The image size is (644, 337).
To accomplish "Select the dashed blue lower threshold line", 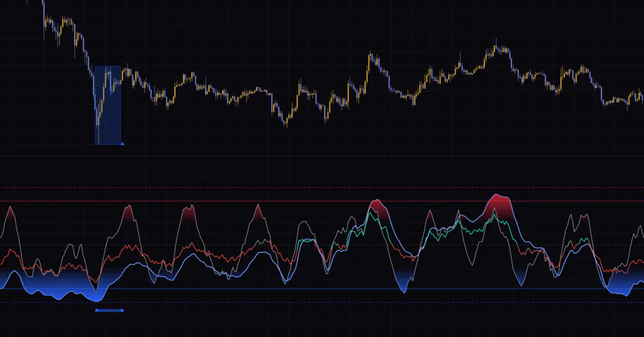I will (322, 302).
